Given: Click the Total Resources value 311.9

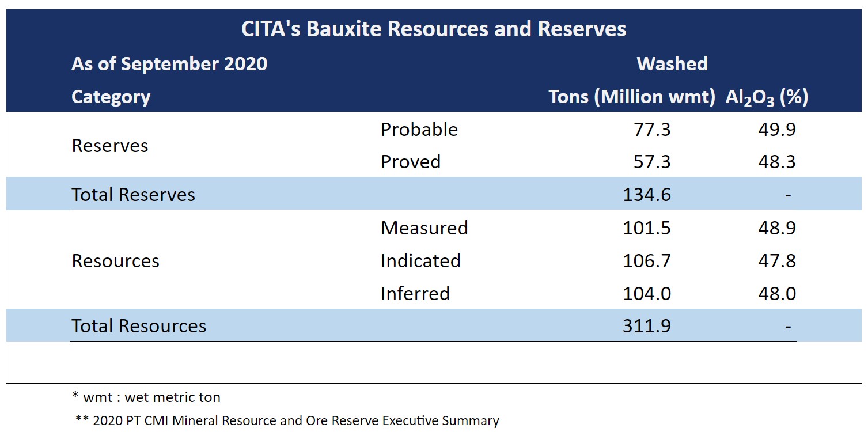Looking at the screenshot, I should (x=647, y=326).
